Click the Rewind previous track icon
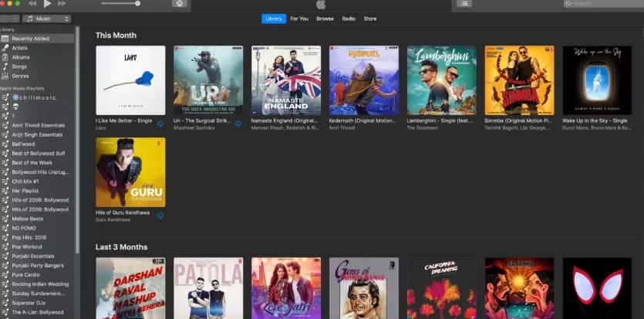 (x=32, y=4)
